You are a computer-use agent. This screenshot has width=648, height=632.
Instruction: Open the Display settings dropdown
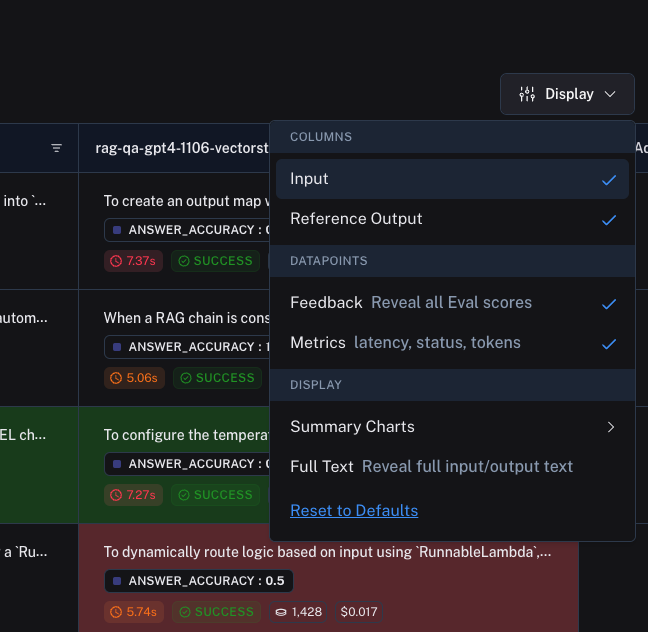click(567, 94)
